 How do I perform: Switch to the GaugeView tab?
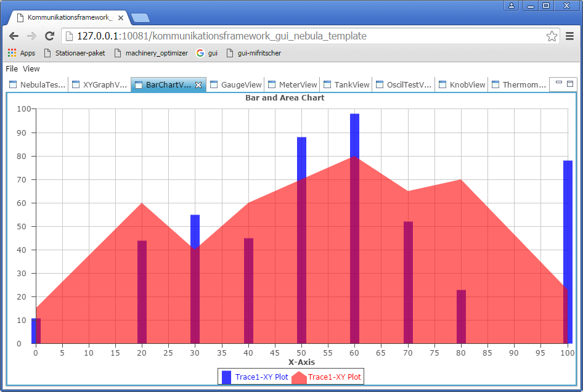(236, 85)
